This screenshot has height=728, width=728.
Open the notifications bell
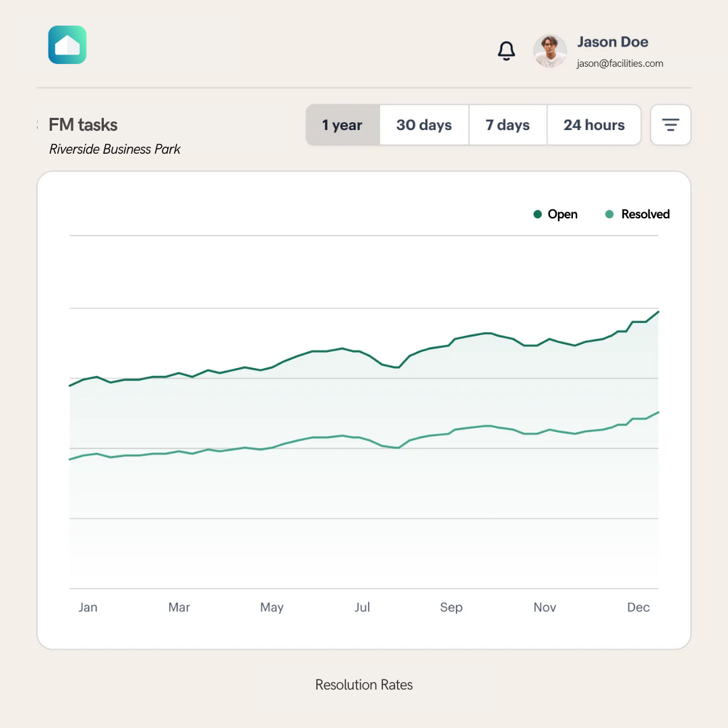506,51
